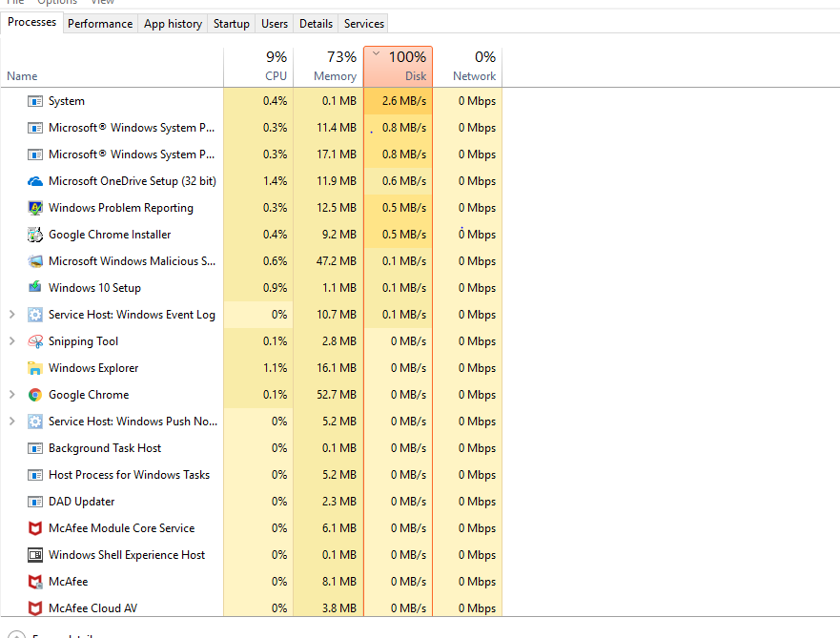Click the Windows Problem Reporting icon

[35, 208]
